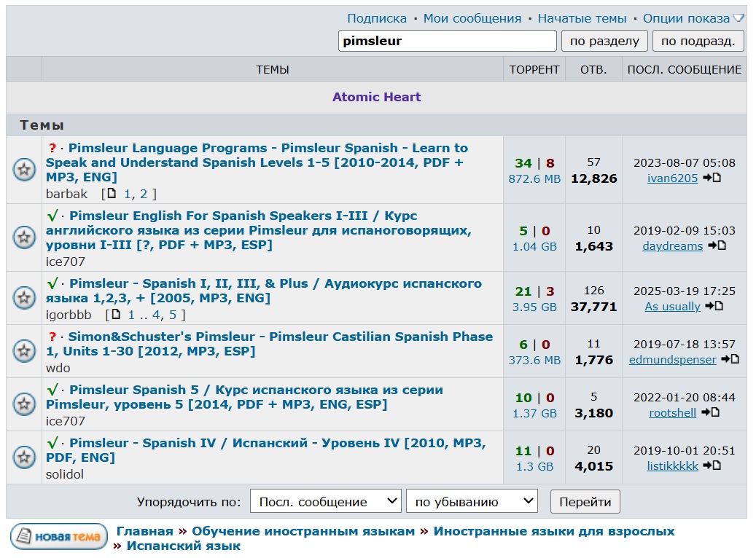Click the page icon in igorbbb's topic pagination
The height and width of the screenshot is (558, 756).
tap(116, 315)
